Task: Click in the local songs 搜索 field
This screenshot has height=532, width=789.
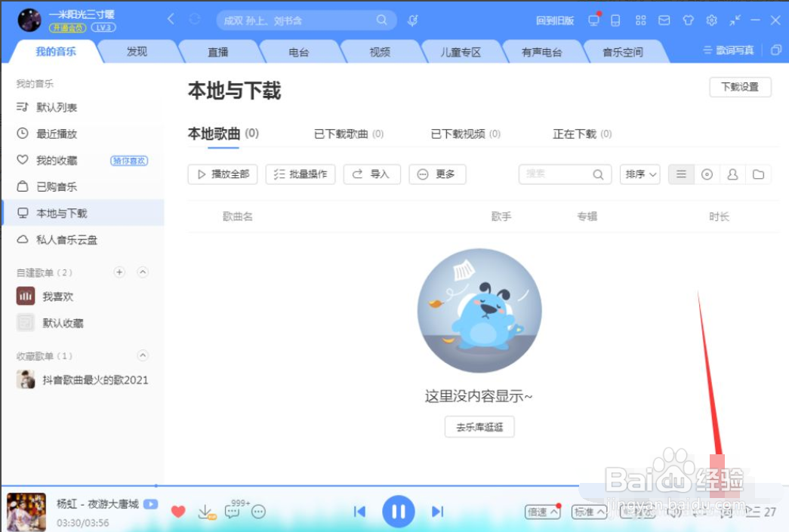Action: [565, 174]
